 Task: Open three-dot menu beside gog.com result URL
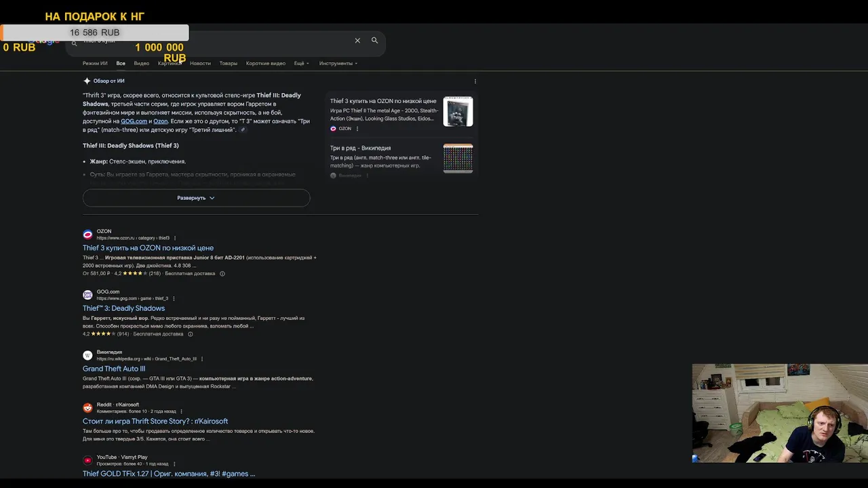[x=174, y=299]
